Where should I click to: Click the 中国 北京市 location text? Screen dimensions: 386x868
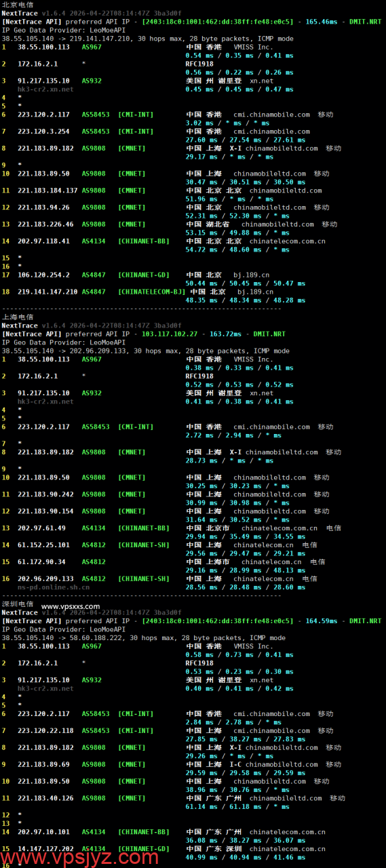[208, 528]
